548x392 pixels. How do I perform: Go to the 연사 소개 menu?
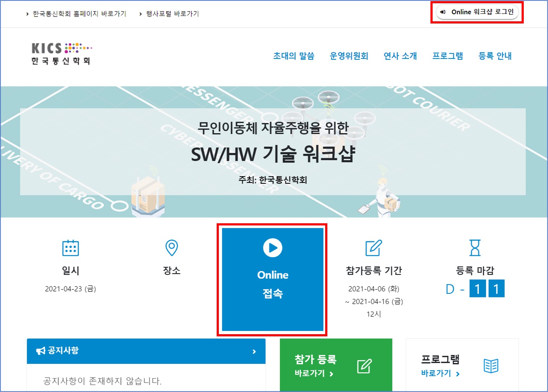[400, 56]
